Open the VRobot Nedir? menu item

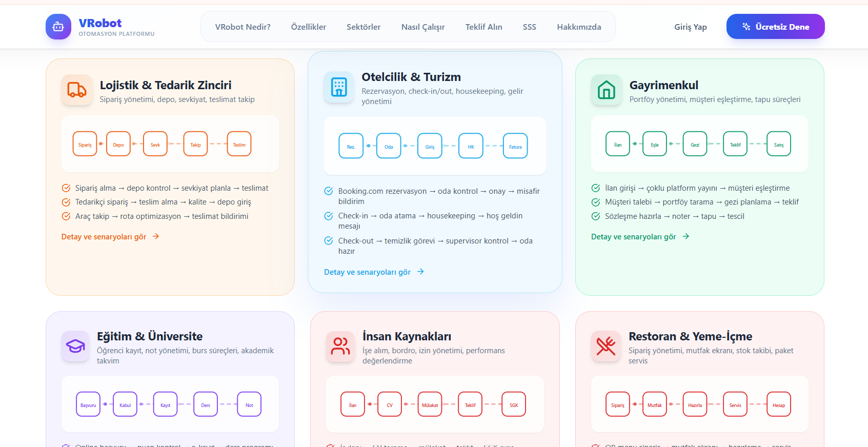click(x=243, y=27)
